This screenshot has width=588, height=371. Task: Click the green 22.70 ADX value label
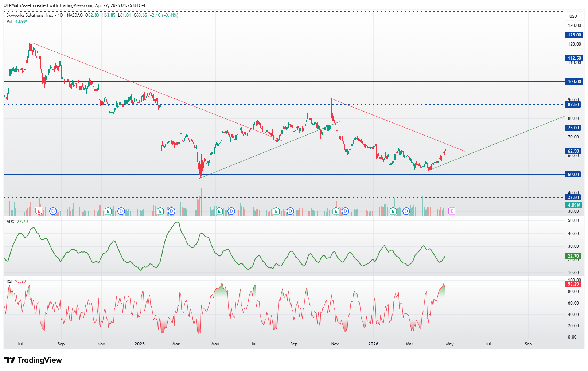[573, 256]
